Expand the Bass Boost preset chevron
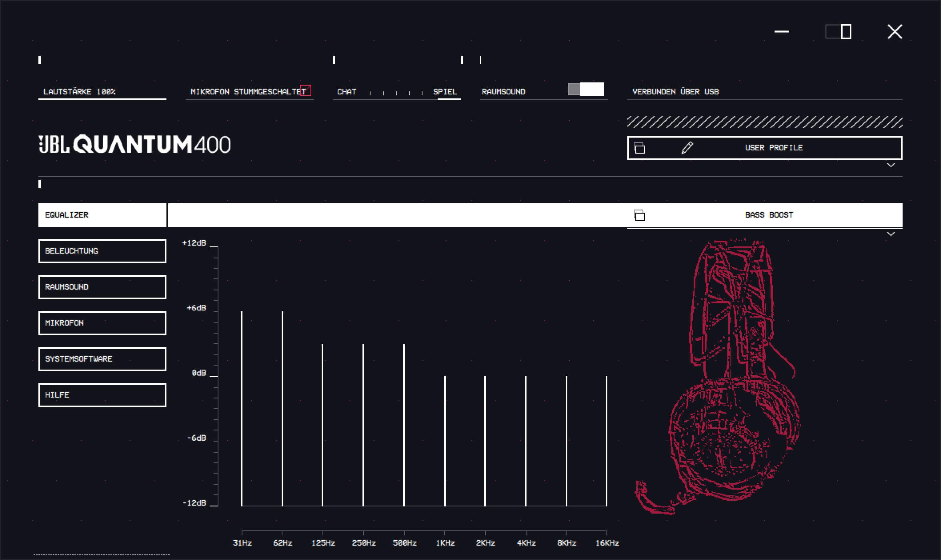Viewport: 941px width, 560px height. 891,234
